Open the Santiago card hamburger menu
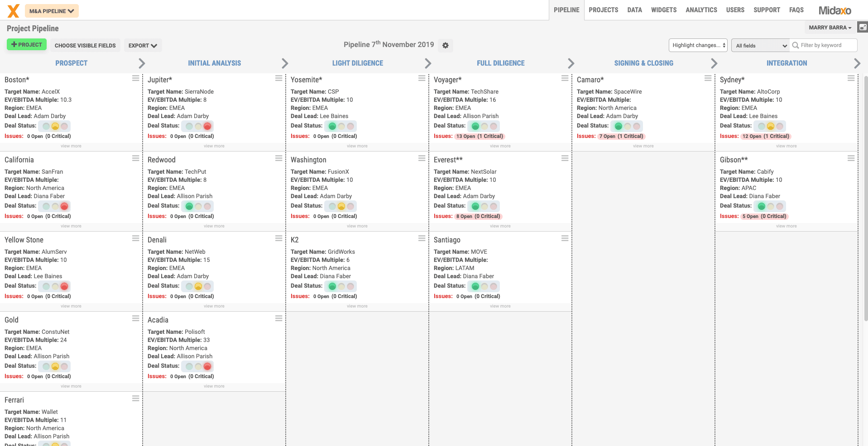The image size is (868, 446). [x=565, y=238]
